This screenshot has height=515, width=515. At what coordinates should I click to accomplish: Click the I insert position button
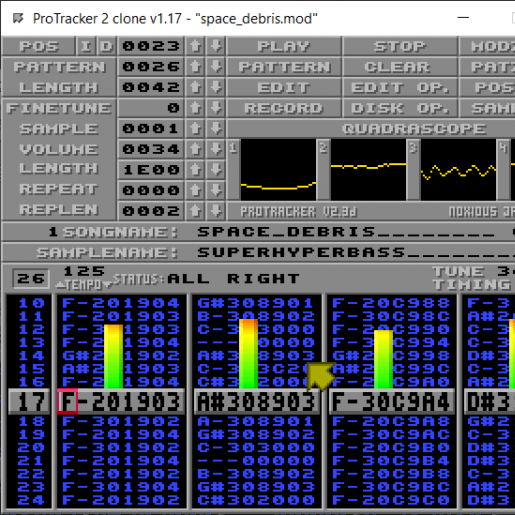pyautogui.click(x=86, y=46)
